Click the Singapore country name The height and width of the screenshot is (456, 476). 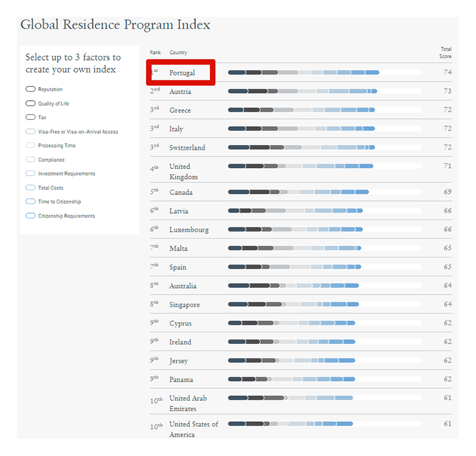click(x=185, y=305)
